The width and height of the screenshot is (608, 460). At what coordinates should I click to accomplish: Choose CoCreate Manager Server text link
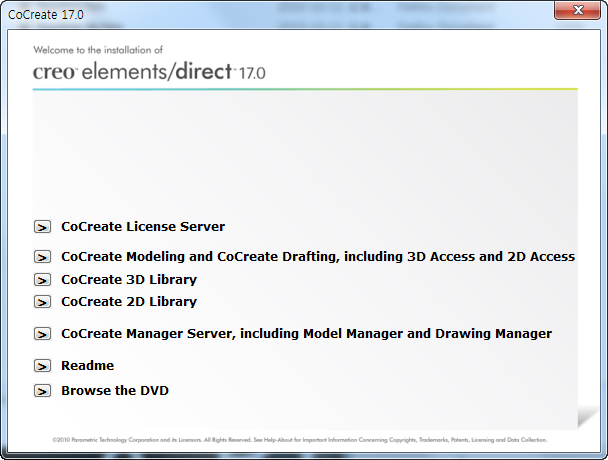tap(306, 334)
